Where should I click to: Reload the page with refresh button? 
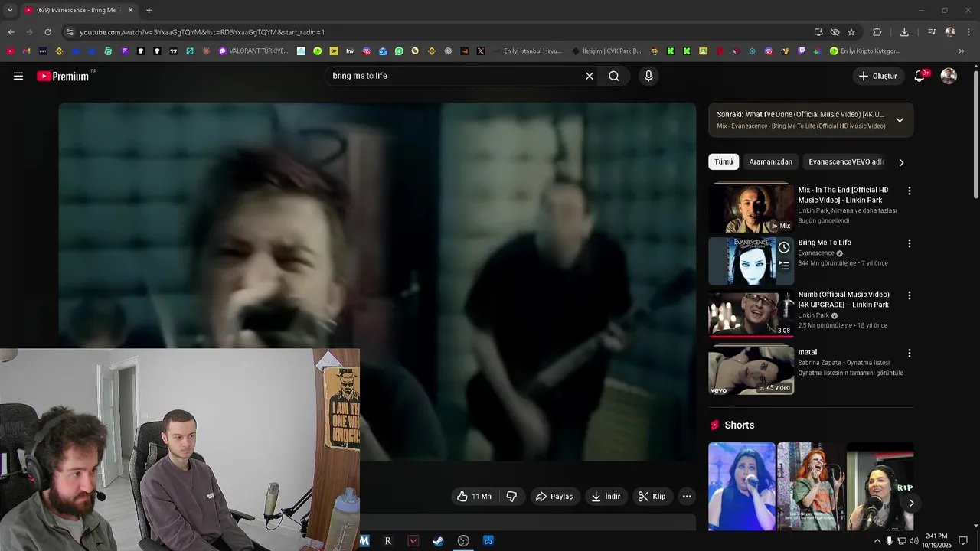tap(47, 32)
